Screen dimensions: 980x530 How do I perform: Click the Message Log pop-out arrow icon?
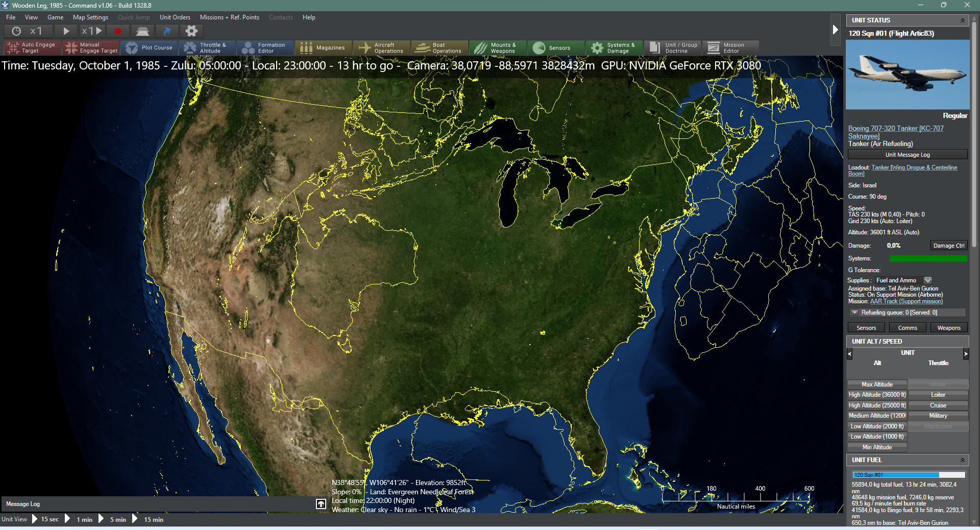tap(321, 504)
